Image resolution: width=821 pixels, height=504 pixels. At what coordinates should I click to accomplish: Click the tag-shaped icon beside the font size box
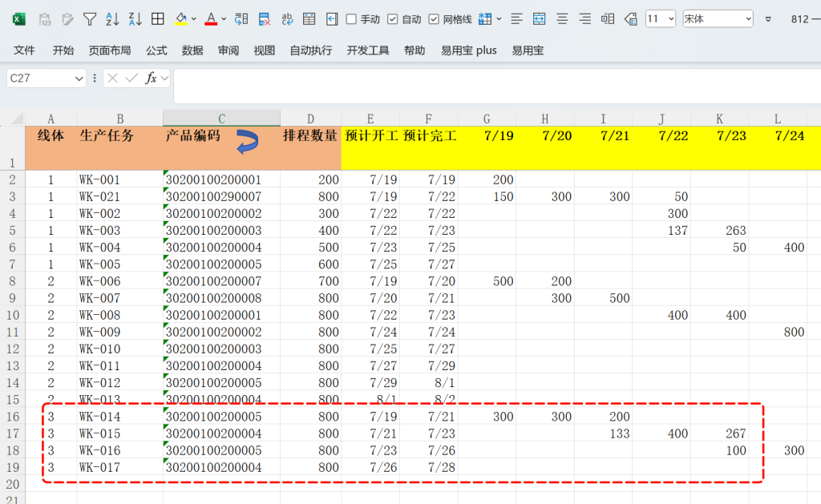click(x=630, y=19)
